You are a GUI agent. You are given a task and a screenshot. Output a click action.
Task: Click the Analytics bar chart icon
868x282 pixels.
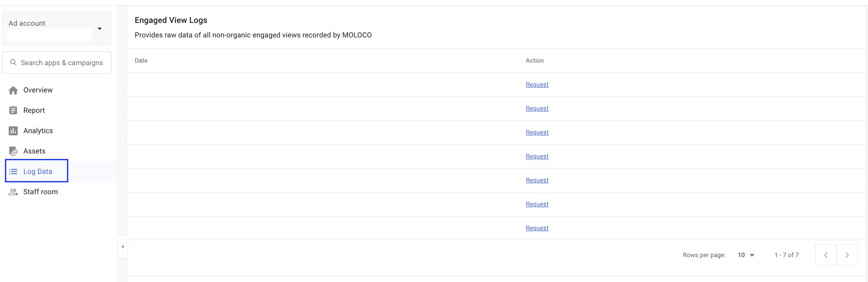click(13, 131)
